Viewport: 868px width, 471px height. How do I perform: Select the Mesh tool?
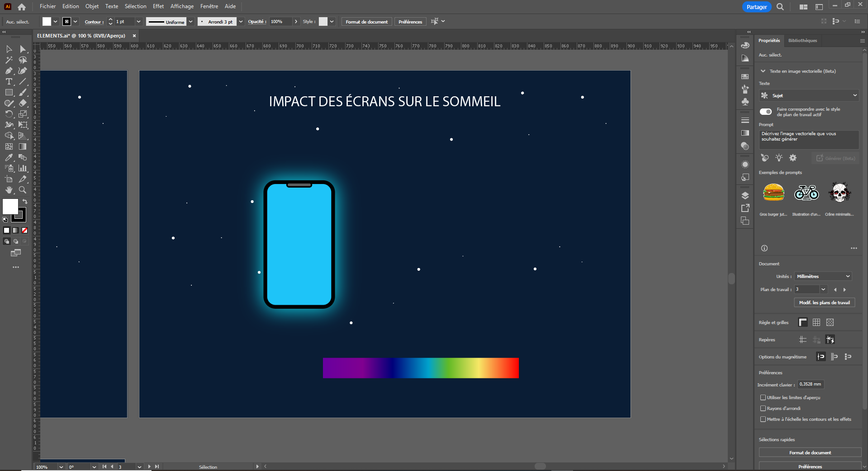point(9,146)
